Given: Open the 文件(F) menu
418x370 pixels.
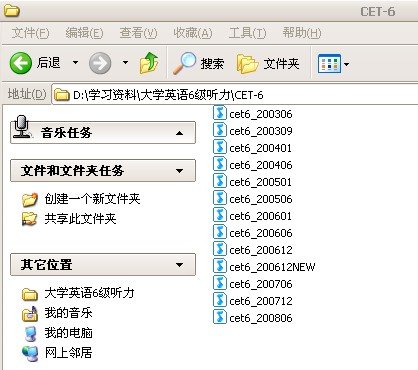Looking at the screenshot, I should [x=30, y=33].
